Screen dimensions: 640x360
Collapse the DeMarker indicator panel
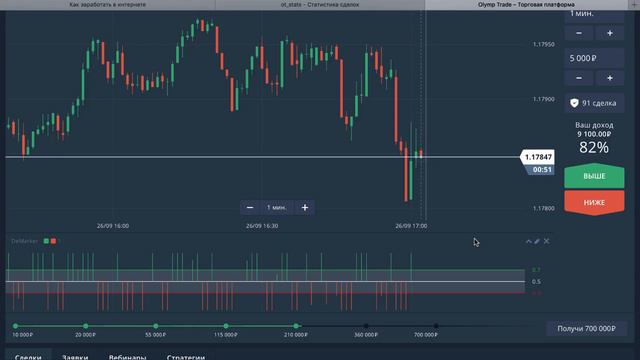(529, 241)
